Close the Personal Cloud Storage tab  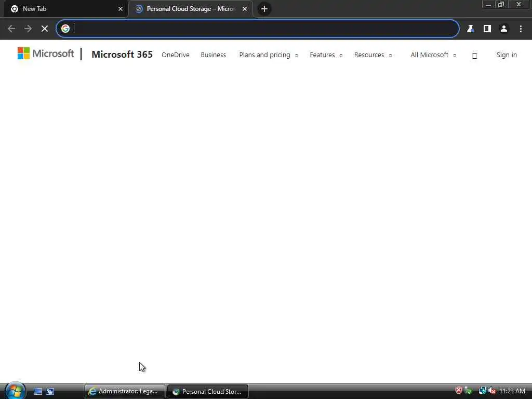[245, 9]
